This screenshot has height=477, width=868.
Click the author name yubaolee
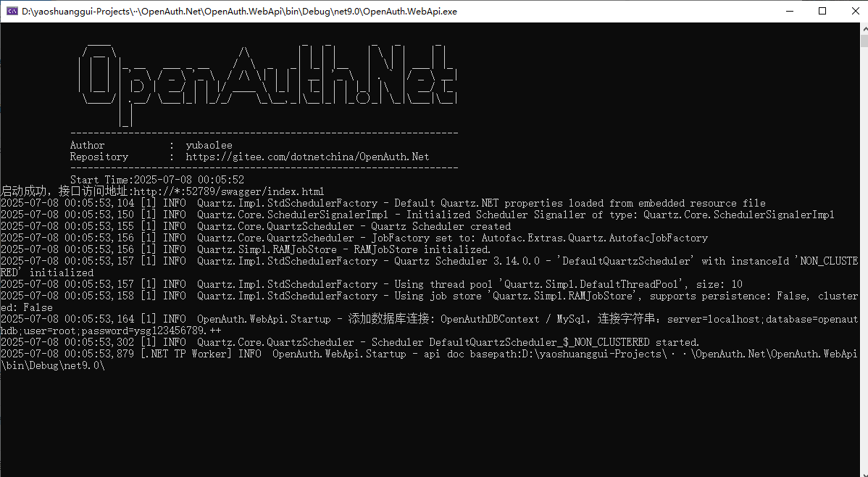click(209, 145)
